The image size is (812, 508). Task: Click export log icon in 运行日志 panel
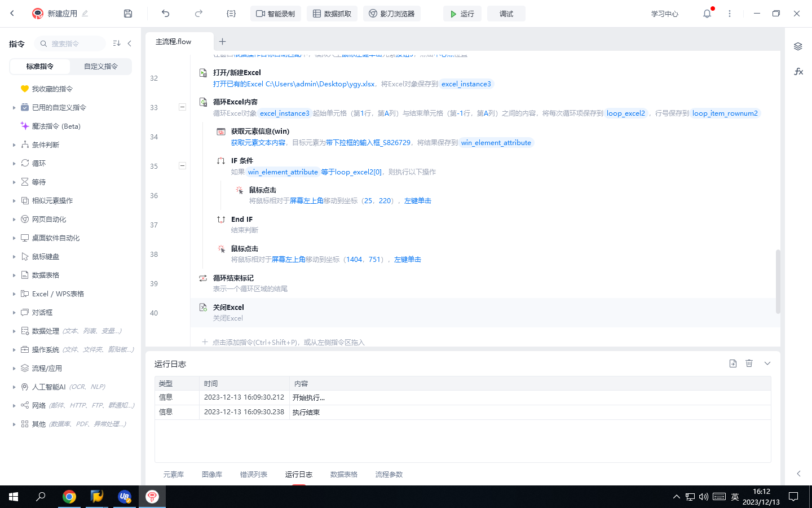coord(732,364)
